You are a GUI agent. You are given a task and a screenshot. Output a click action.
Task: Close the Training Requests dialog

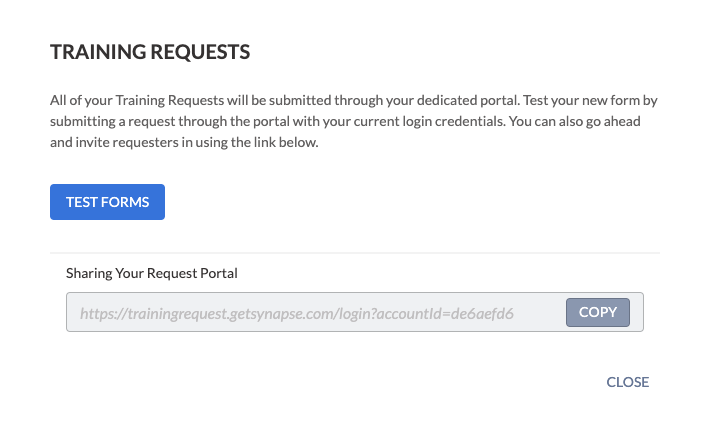pyautogui.click(x=627, y=382)
